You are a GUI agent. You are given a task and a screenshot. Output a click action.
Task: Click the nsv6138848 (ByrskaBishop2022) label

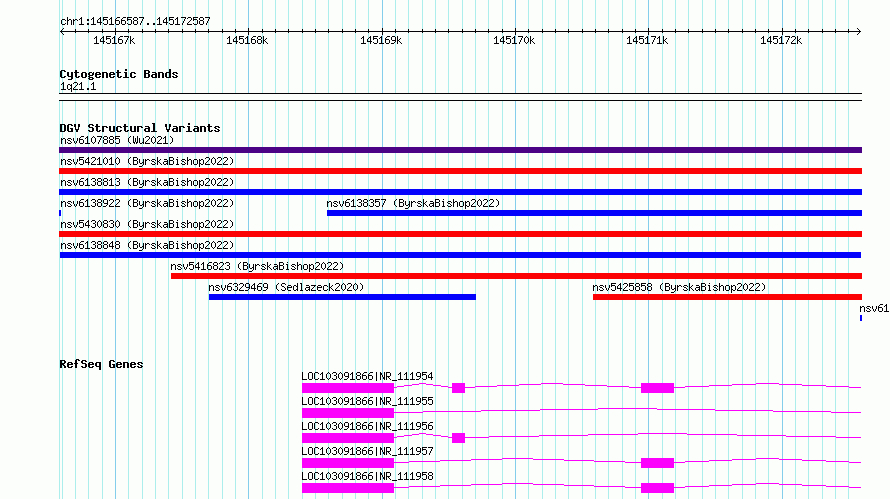point(147,245)
